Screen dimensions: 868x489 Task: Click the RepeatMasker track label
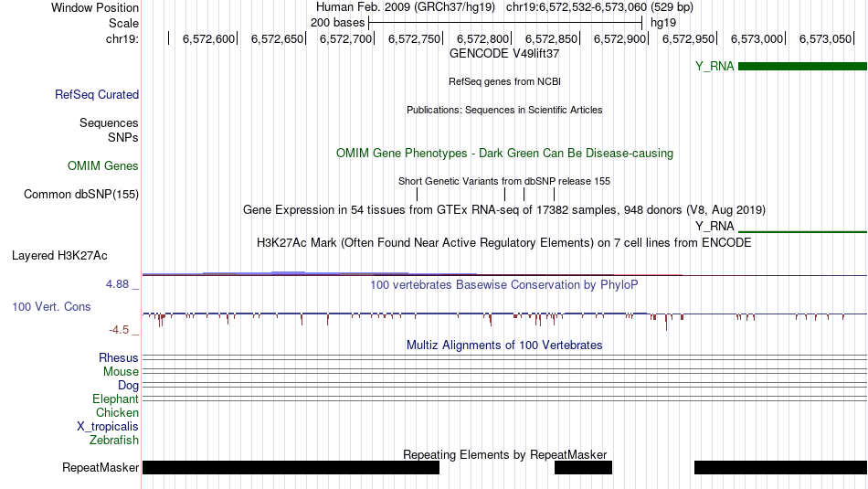click(x=101, y=467)
